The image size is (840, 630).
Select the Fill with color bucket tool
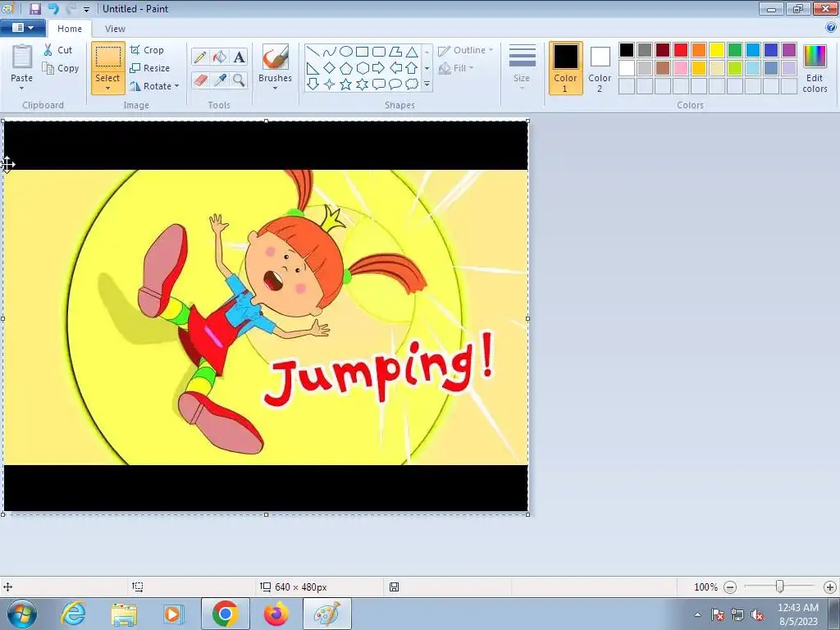pos(219,57)
